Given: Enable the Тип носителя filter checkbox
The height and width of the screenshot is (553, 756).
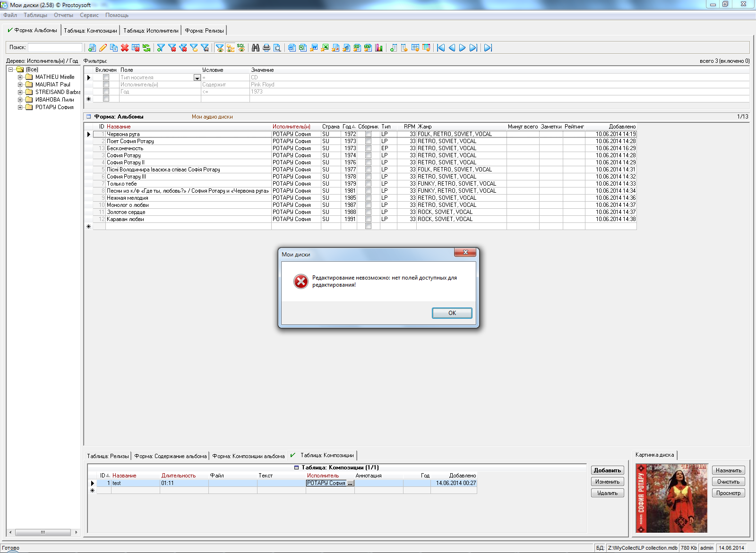Looking at the screenshot, I should pos(106,77).
